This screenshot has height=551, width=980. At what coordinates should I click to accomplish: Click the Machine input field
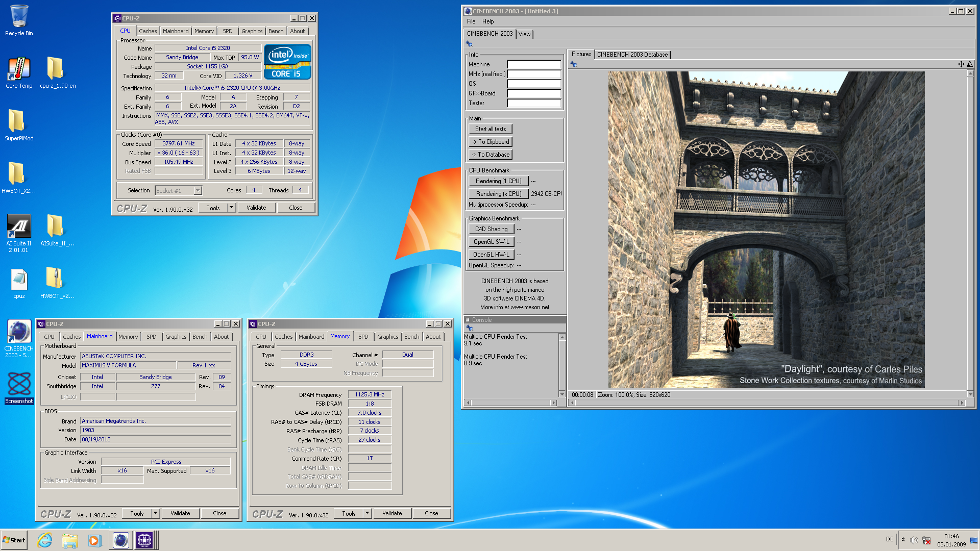click(534, 64)
